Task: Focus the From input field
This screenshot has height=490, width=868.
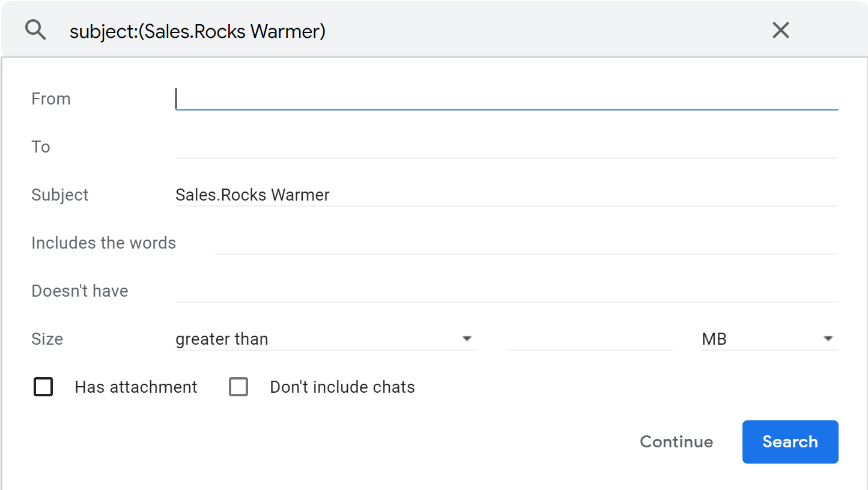Action: tap(506, 99)
